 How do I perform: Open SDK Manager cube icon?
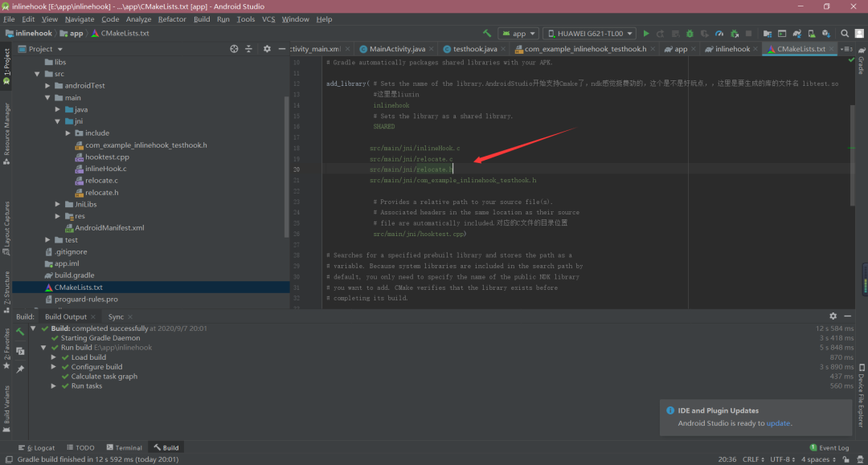[826, 34]
